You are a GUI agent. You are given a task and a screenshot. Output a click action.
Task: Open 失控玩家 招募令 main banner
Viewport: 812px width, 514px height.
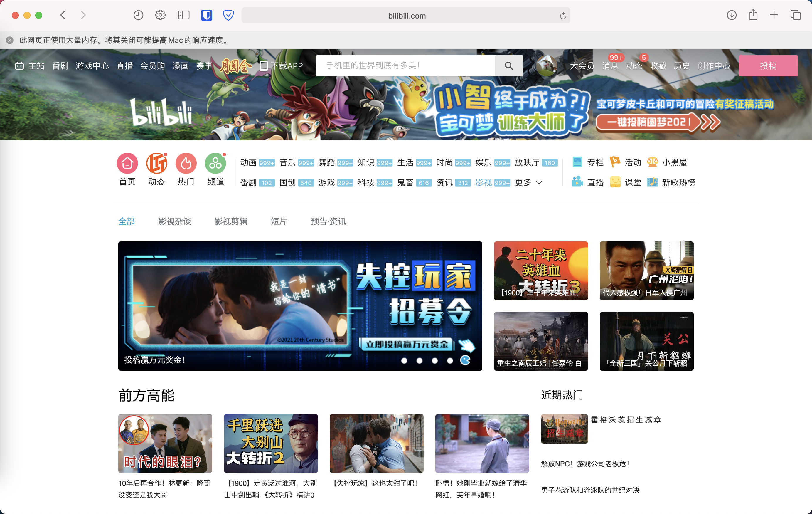tap(300, 306)
